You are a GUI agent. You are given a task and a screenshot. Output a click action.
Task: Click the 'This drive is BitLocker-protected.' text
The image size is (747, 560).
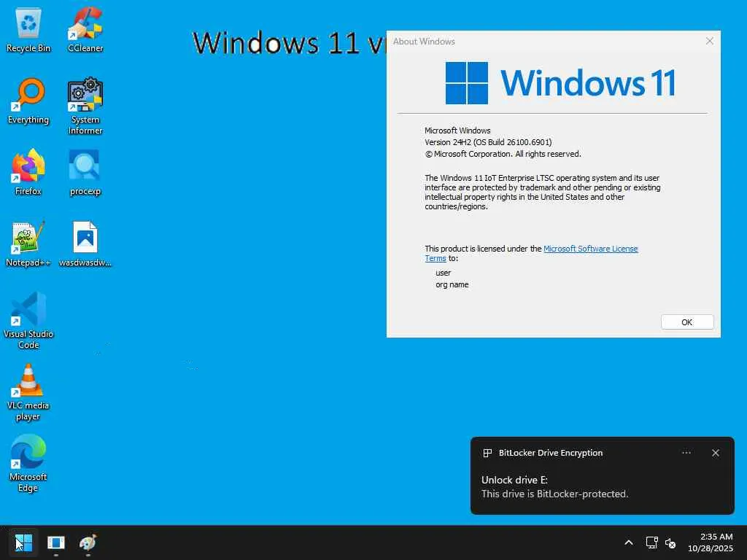click(x=554, y=494)
